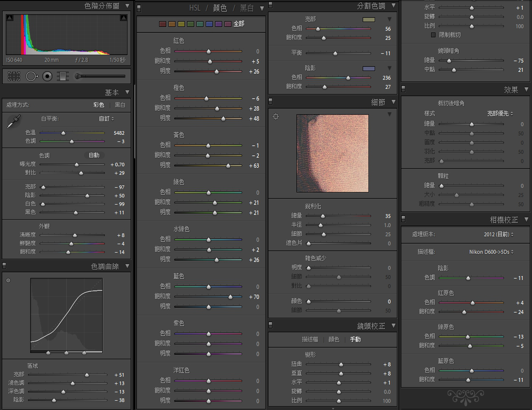Click inside the tone curve graph
532x410 pixels.
(67, 315)
